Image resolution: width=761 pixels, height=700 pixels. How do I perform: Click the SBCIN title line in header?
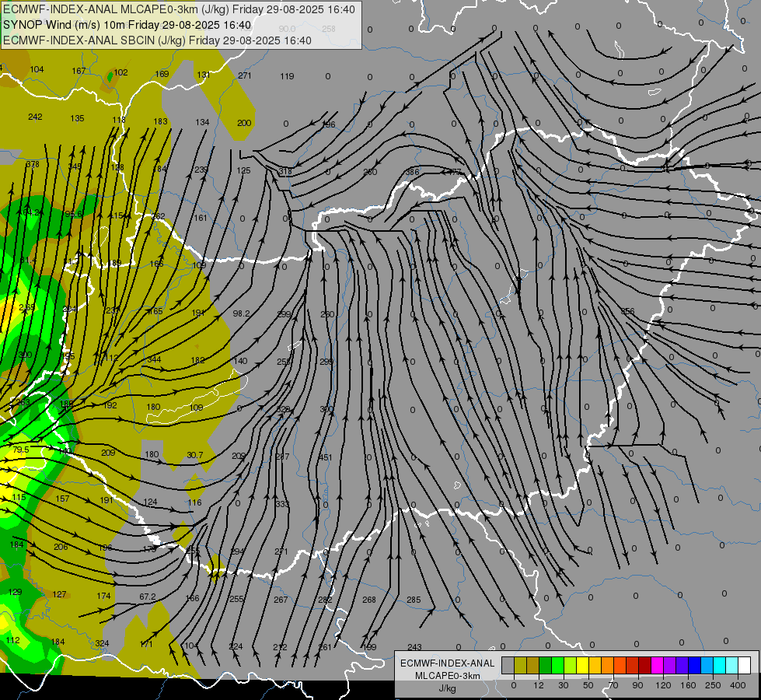point(157,40)
